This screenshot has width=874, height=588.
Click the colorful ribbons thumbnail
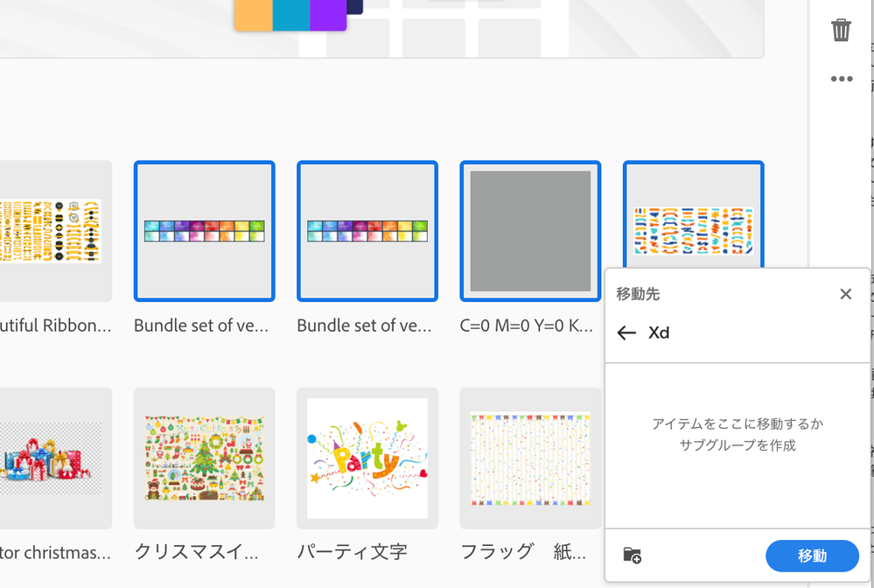[693, 229]
